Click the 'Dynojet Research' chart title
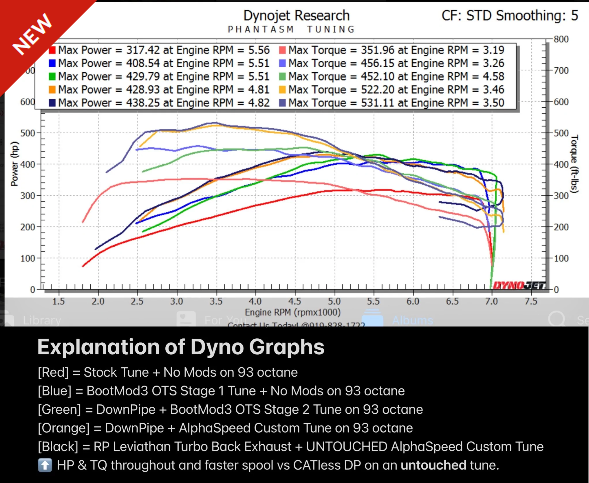589x483 pixels. [296, 16]
